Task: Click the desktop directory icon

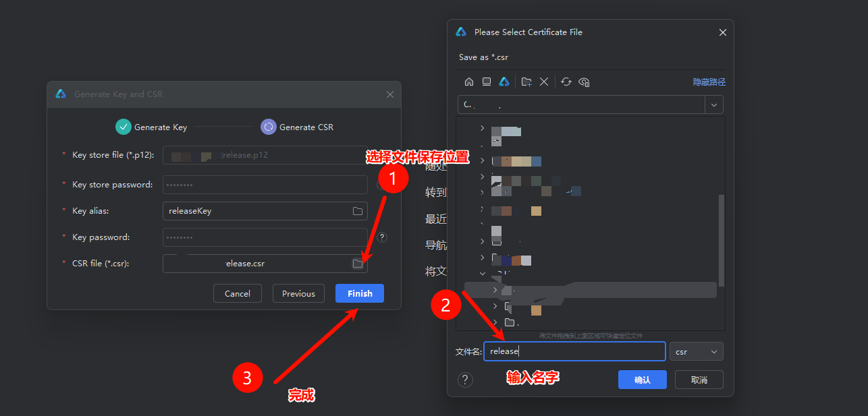Action: [x=486, y=82]
